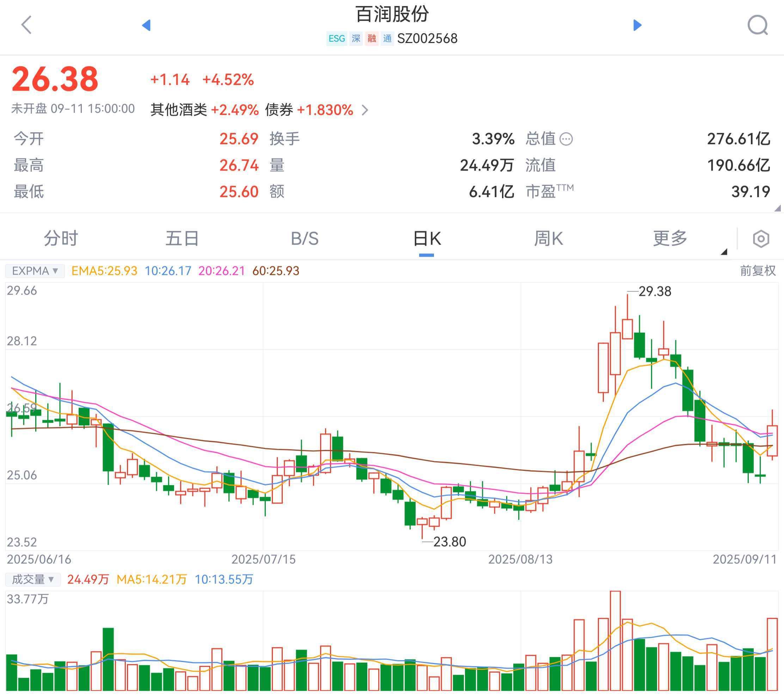Tap 市盈TTM value 39.19
The image size is (784, 698).
click(x=751, y=192)
